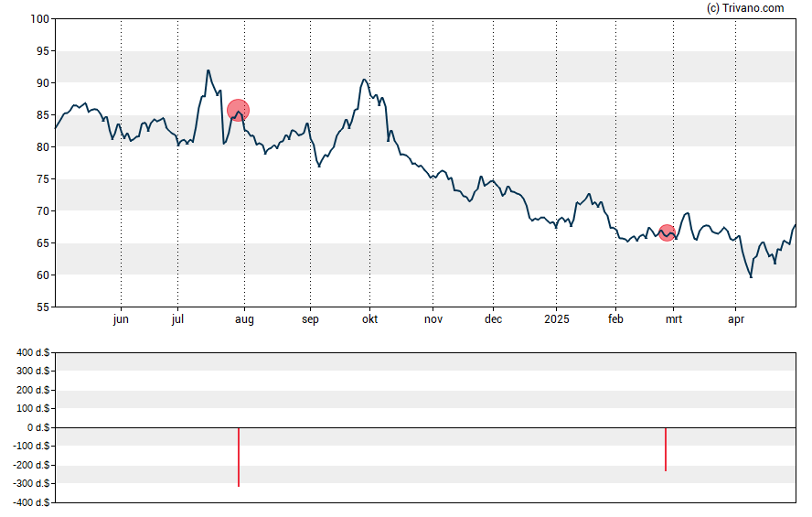This screenshot has height=517, width=812.
Task: Click the price axis label '95'
Action: pyautogui.click(x=43, y=51)
